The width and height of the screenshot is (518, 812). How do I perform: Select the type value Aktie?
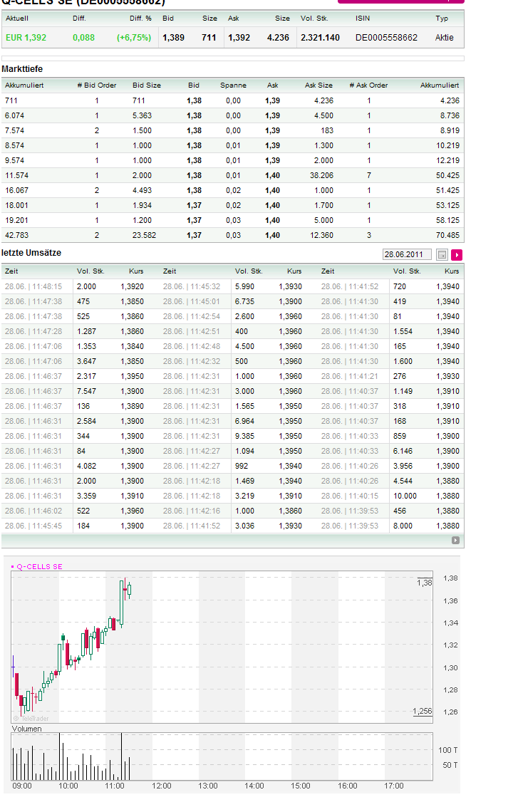pos(445,38)
